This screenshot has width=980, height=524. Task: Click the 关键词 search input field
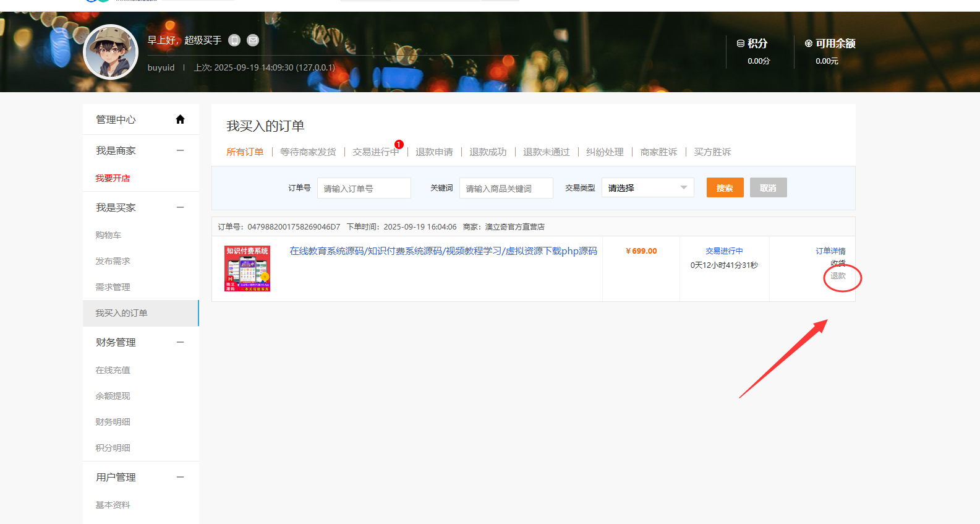click(506, 188)
